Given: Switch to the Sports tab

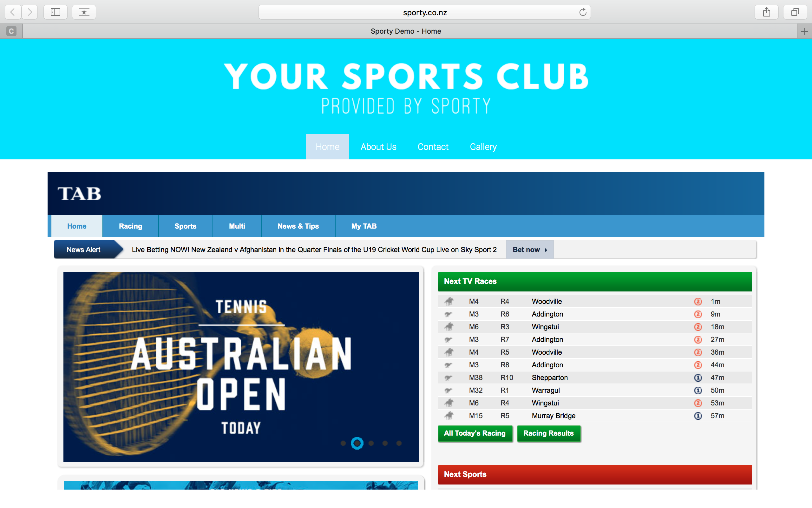Looking at the screenshot, I should 185,226.
